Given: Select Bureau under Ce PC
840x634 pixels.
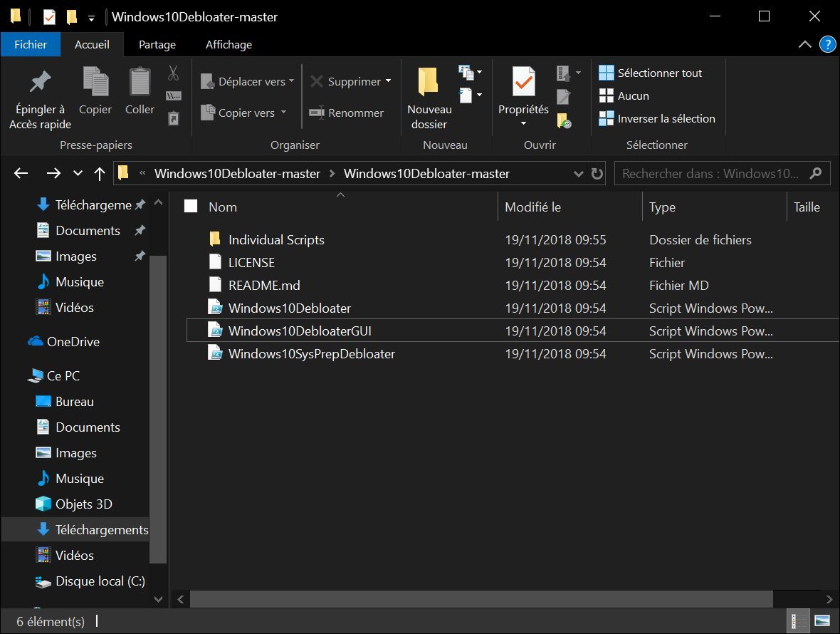Looking at the screenshot, I should pos(65,401).
